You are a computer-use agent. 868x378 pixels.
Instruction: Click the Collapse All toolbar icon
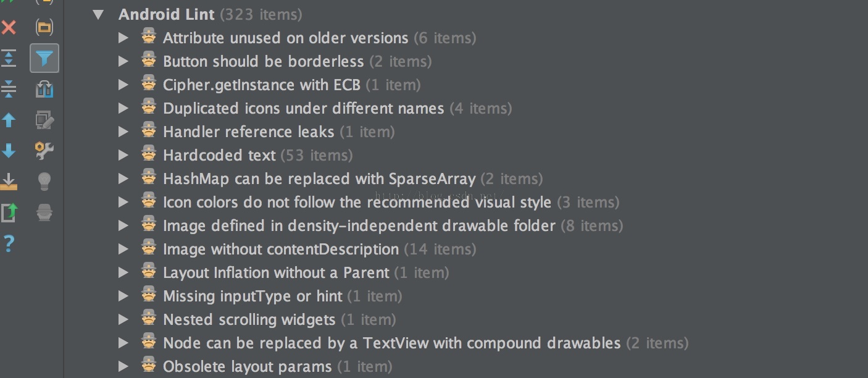tap(9, 89)
